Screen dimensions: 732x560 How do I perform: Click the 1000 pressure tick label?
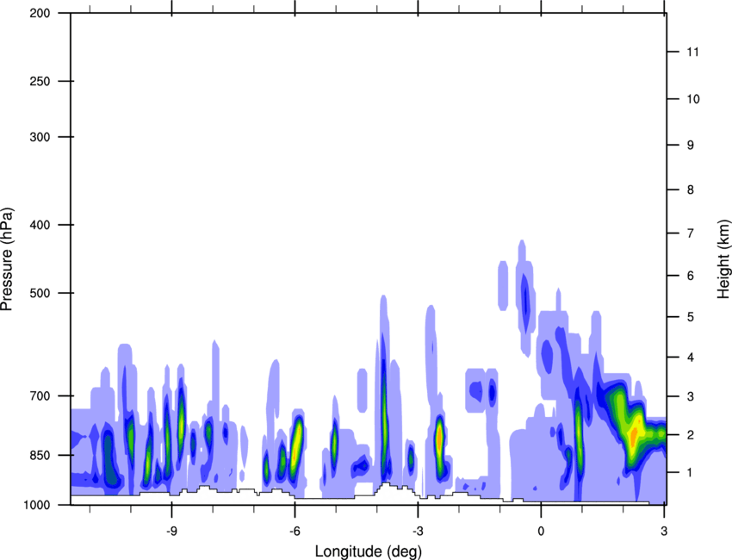(37, 505)
